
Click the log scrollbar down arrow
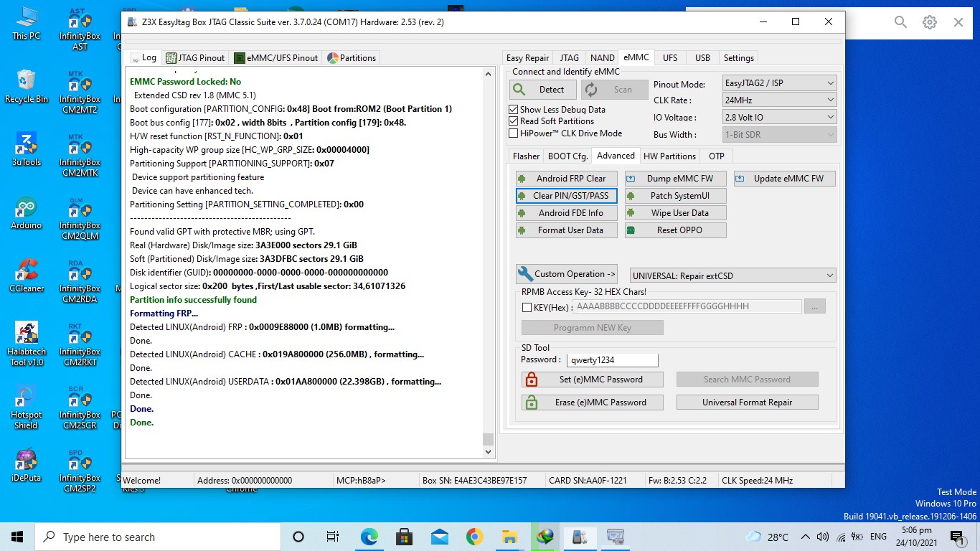click(489, 452)
